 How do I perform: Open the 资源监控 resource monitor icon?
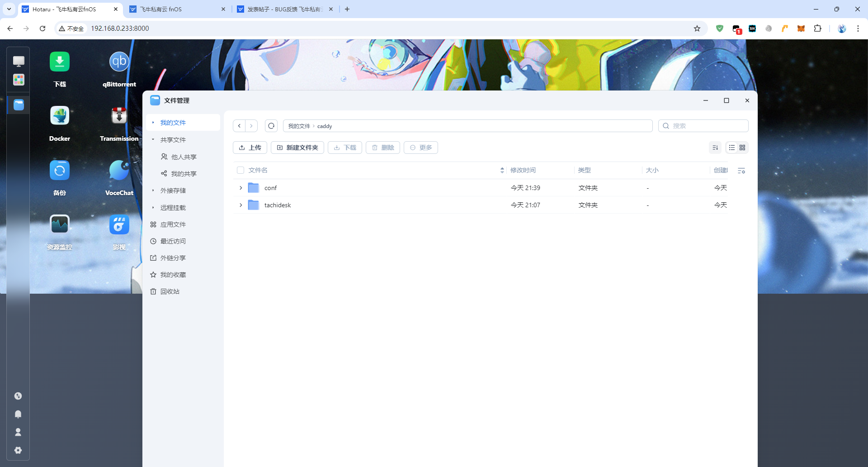pyautogui.click(x=60, y=224)
